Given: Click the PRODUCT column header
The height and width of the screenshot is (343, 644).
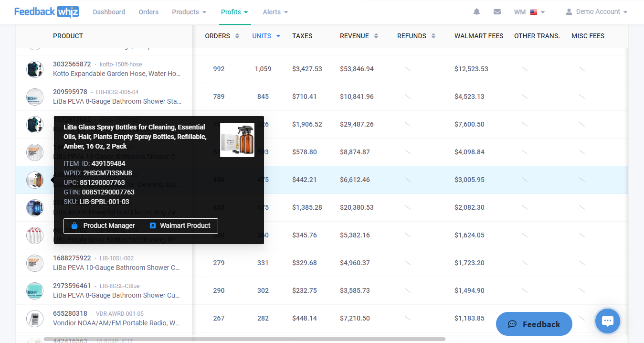Looking at the screenshot, I should (68, 36).
